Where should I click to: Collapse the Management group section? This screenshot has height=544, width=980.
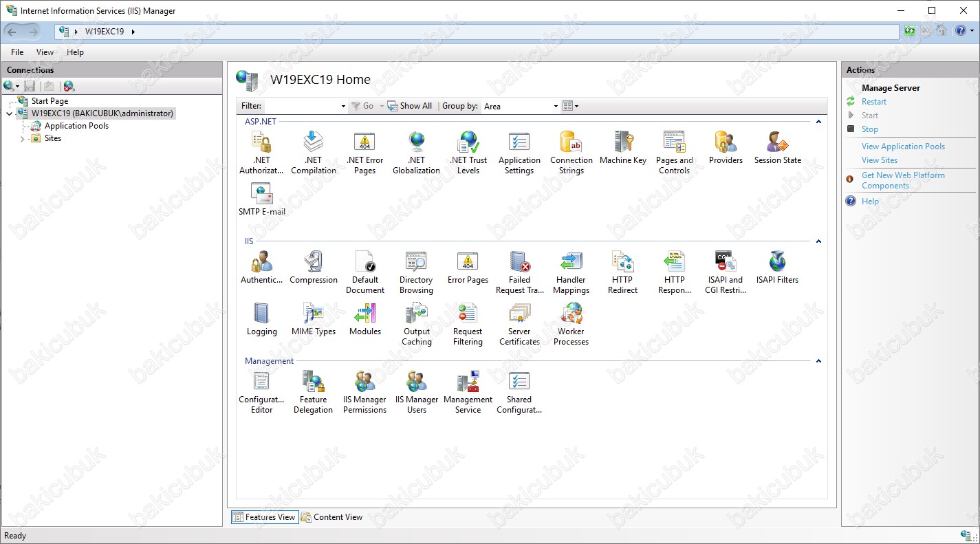click(x=818, y=361)
